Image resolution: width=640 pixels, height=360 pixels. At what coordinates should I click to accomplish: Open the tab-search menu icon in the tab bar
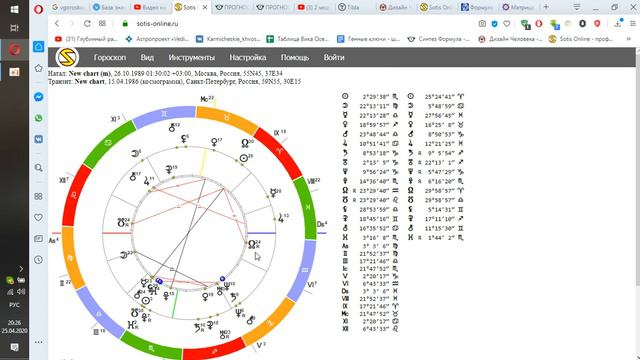click(x=577, y=7)
